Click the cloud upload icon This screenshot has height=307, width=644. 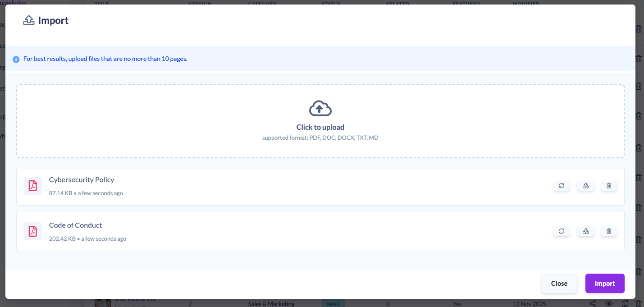pos(320,109)
